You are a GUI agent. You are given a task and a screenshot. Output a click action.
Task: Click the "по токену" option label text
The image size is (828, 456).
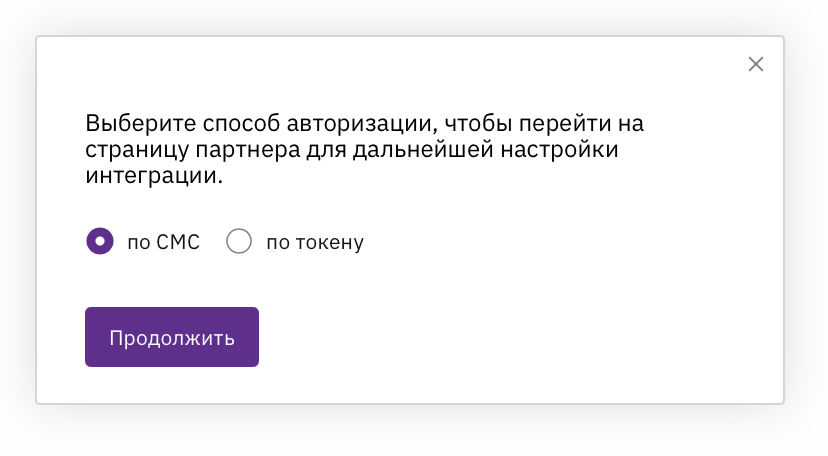coord(315,242)
